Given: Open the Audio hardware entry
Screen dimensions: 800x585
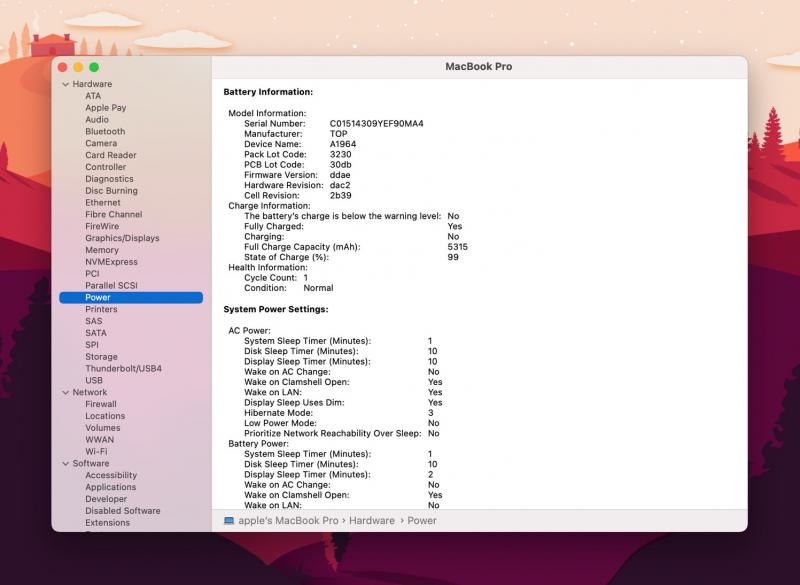Looking at the screenshot, I should tap(97, 119).
